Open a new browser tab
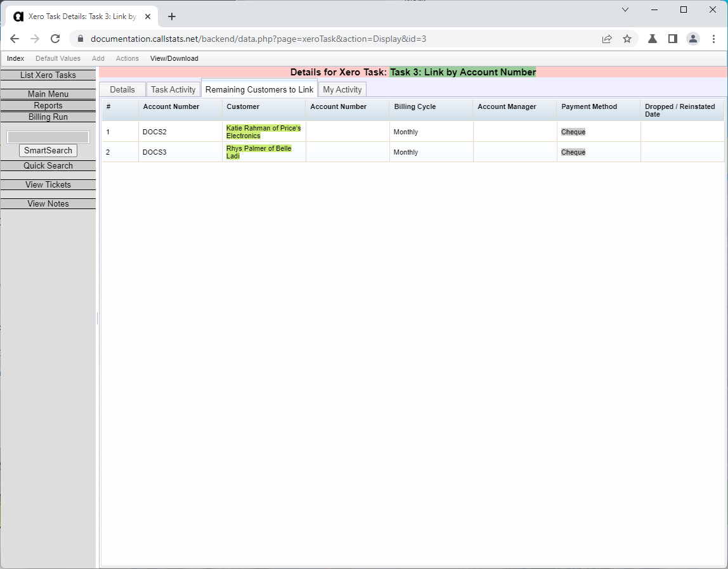 pos(172,16)
